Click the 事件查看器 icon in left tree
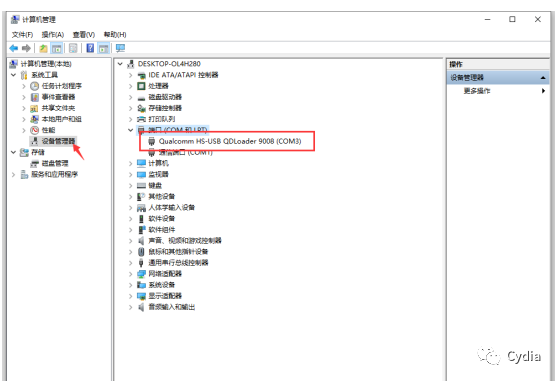This screenshot has width=558, height=381. (35, 97)
